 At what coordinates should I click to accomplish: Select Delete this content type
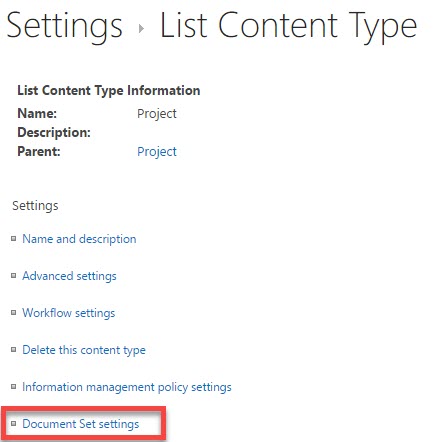click(x=84, y=350)
